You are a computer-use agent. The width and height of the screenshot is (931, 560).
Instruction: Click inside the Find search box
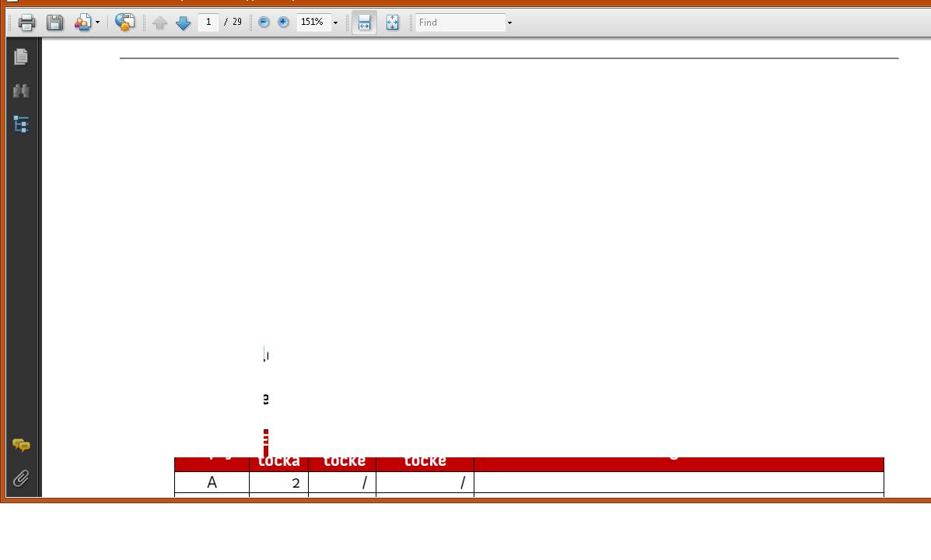click(x=460, y=23)
